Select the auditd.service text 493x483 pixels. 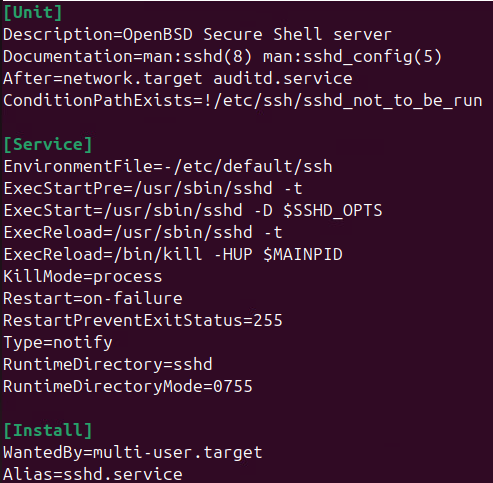coord(283,79)
